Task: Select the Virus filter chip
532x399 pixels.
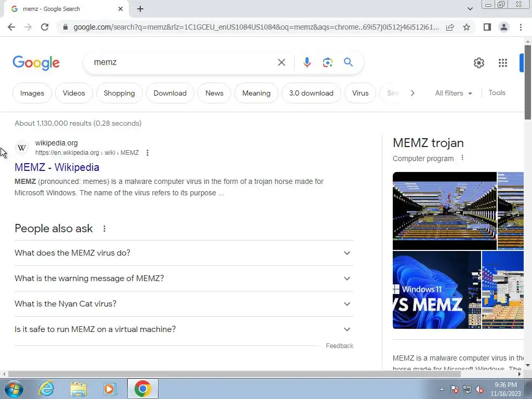Action: 360,93
